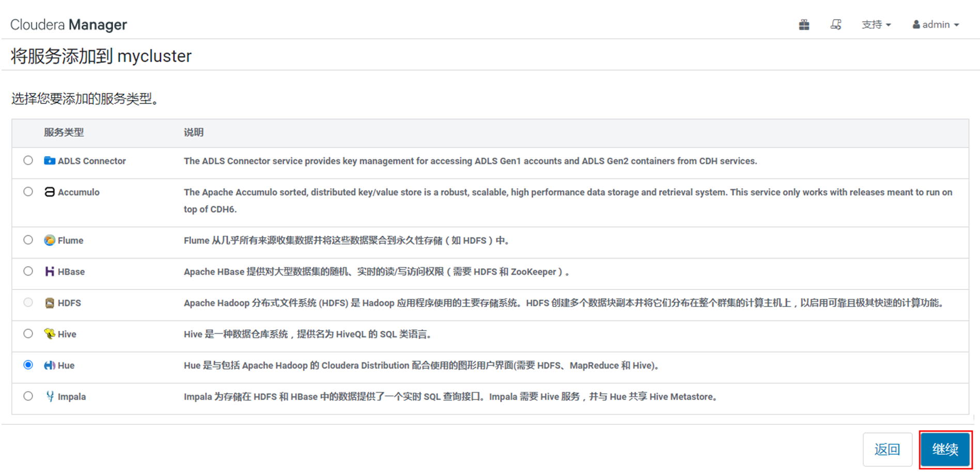The width and height of the screenshot is (980, 475).
Task: Click the Accumulo service name
Action: coord(79,192)
